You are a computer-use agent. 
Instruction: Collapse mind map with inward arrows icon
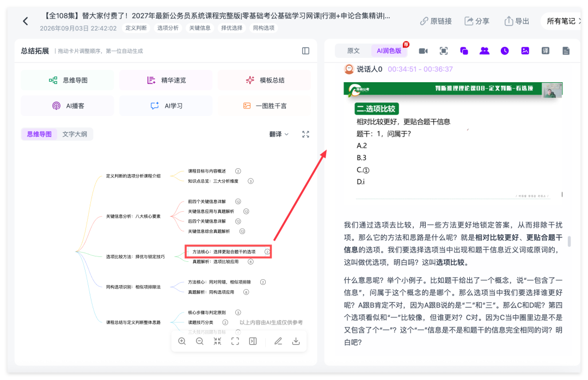(x=217, y=341)
